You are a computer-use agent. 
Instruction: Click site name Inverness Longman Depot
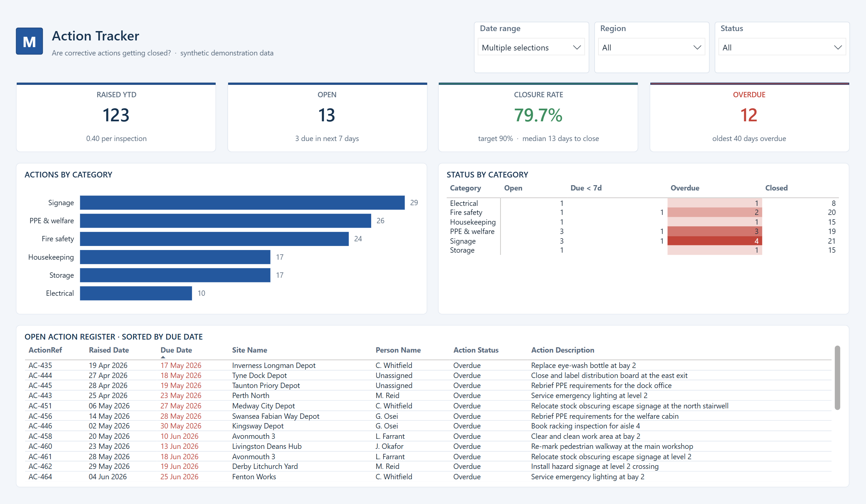pyautogui.click(x=274, y=365)
